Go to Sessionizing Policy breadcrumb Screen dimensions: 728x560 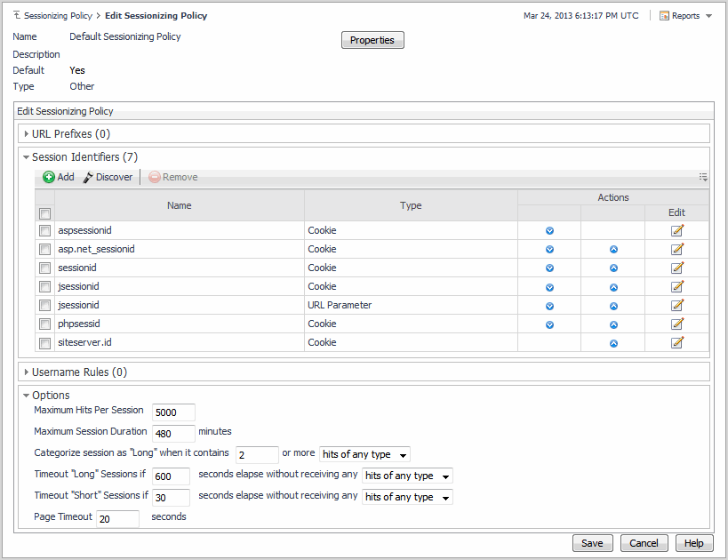pos(58,15)
